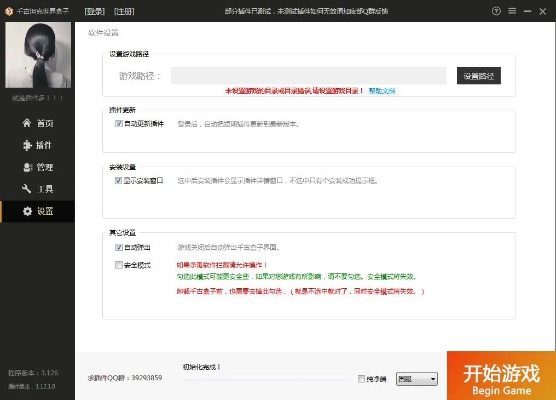Click the user management icon
Image resolution: width=556 pixels, height=400 pixels.
click(28, 167)
